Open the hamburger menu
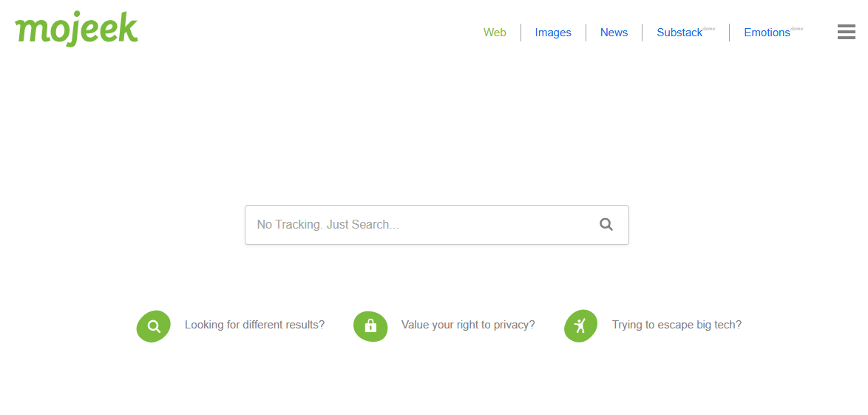Viewport: 868px width, 415px height. [846, 32]
